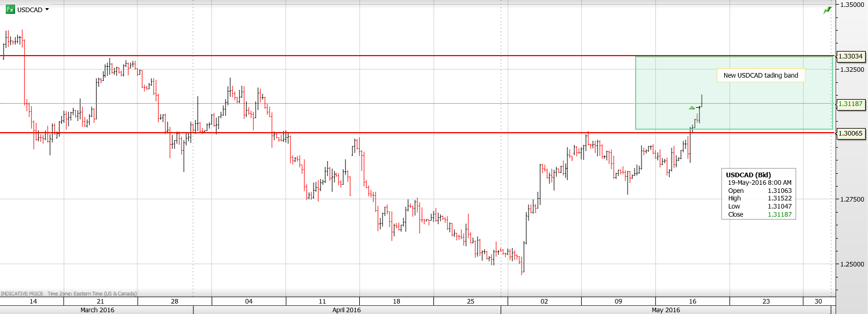Click the green up-arrow marker on chart

[x=691, y=108]
